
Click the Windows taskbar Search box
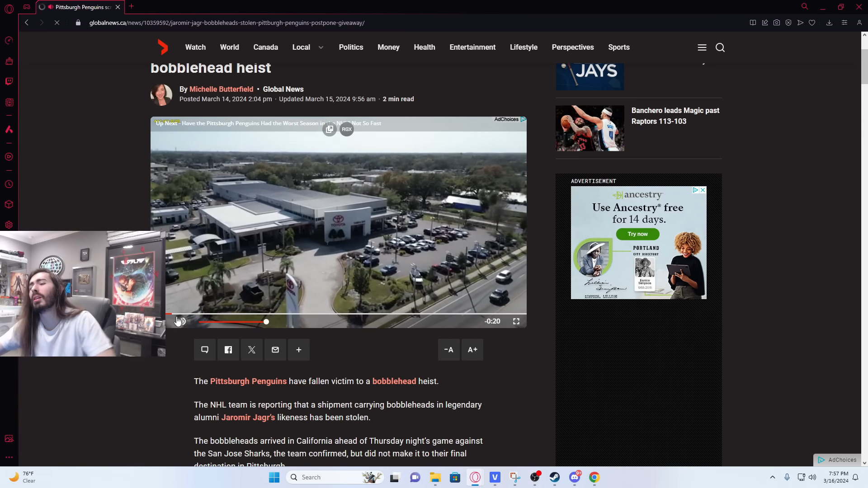(335, 477)
